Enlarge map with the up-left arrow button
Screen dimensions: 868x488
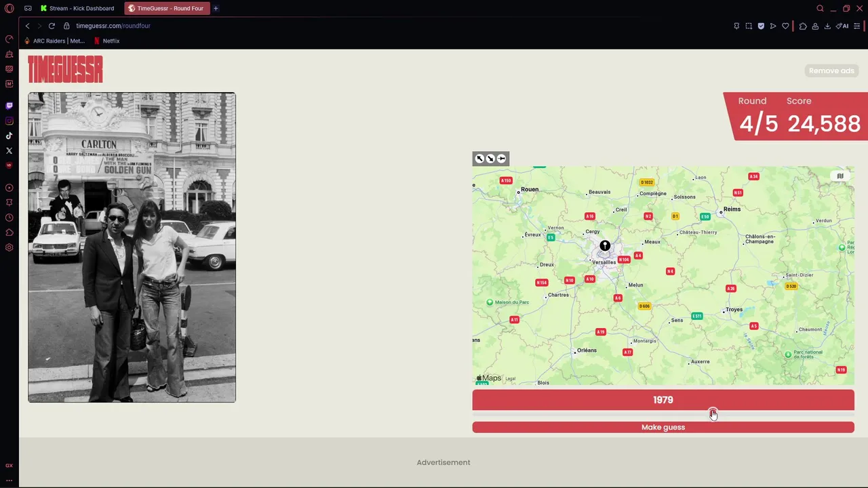(479, 159)
